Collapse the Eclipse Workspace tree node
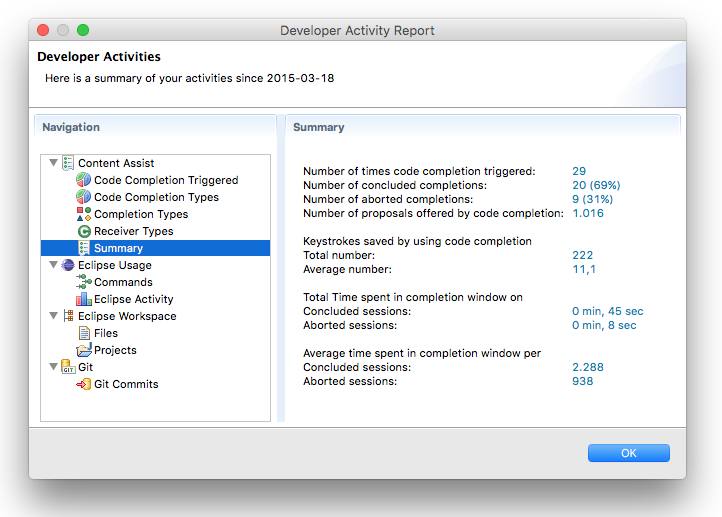The image size is (722, 517). point(53,316)
